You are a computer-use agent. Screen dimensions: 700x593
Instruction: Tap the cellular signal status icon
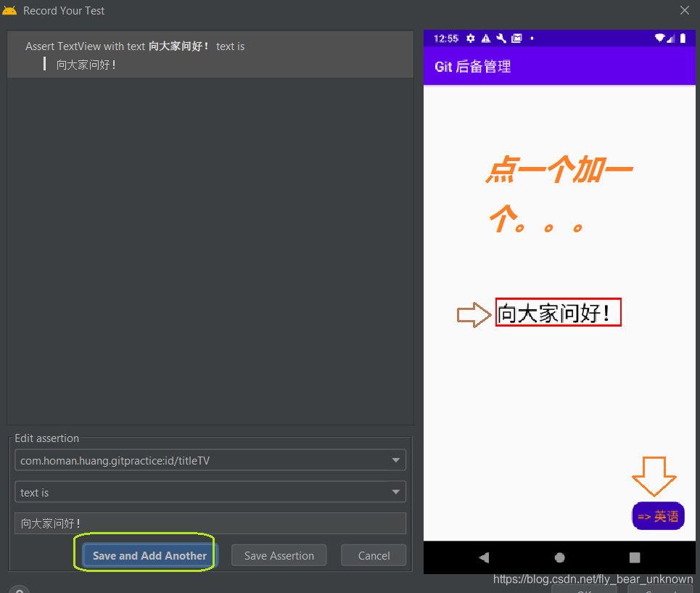coord(670,38)
